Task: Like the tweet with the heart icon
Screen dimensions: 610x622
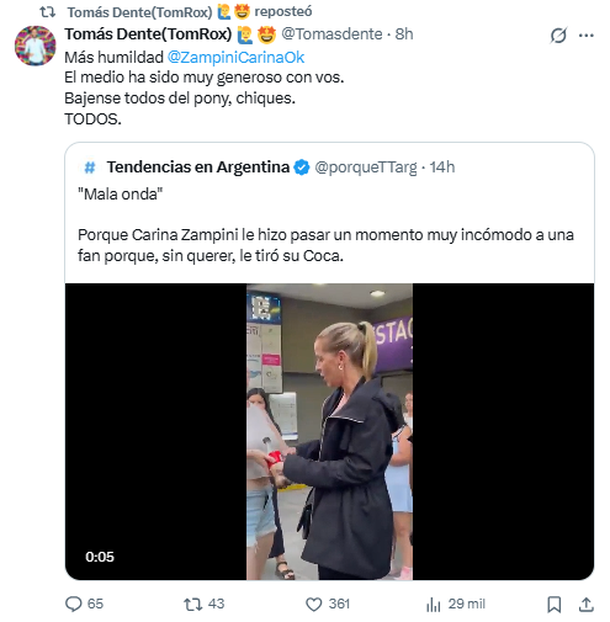Action: (x=314, y=603)
